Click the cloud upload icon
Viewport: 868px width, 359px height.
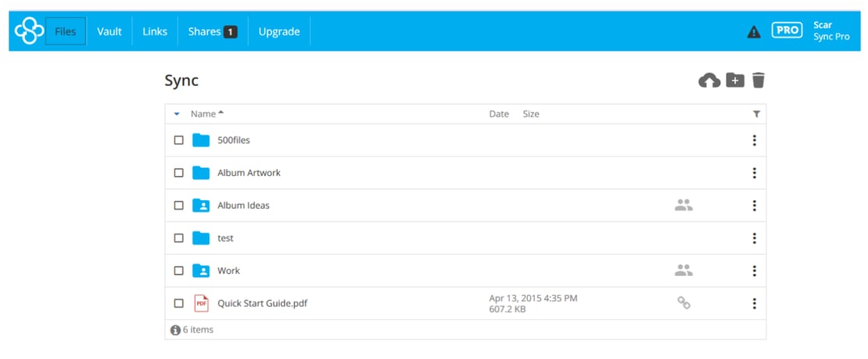pos(709,80)
